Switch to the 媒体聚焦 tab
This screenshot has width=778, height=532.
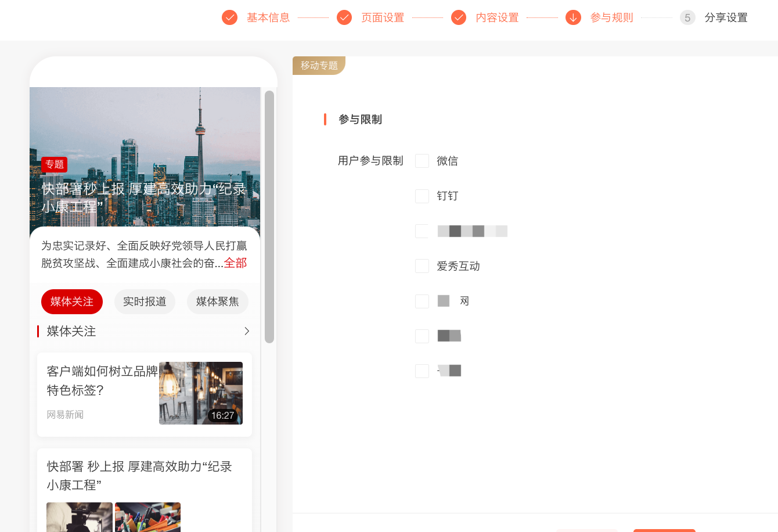coord(218,301)
